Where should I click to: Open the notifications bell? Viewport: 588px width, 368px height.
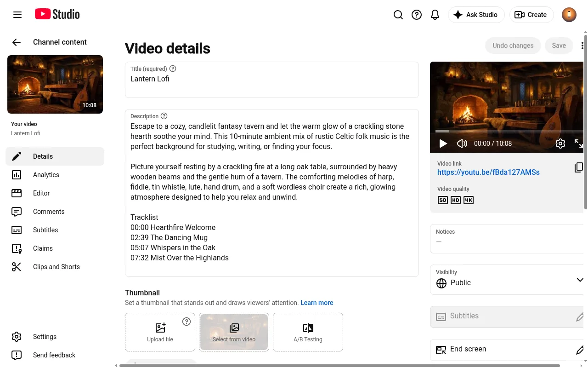(435, 15)
